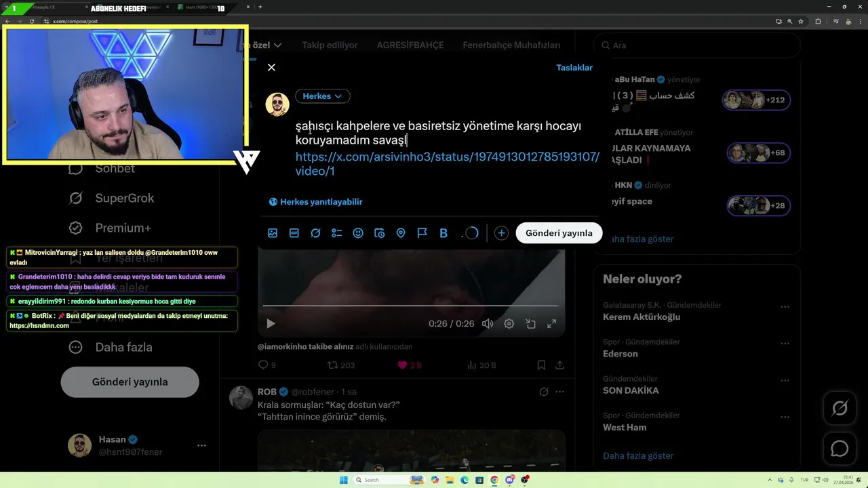
Task: Schedule the post with calendar icon
Action: (380, 233)
